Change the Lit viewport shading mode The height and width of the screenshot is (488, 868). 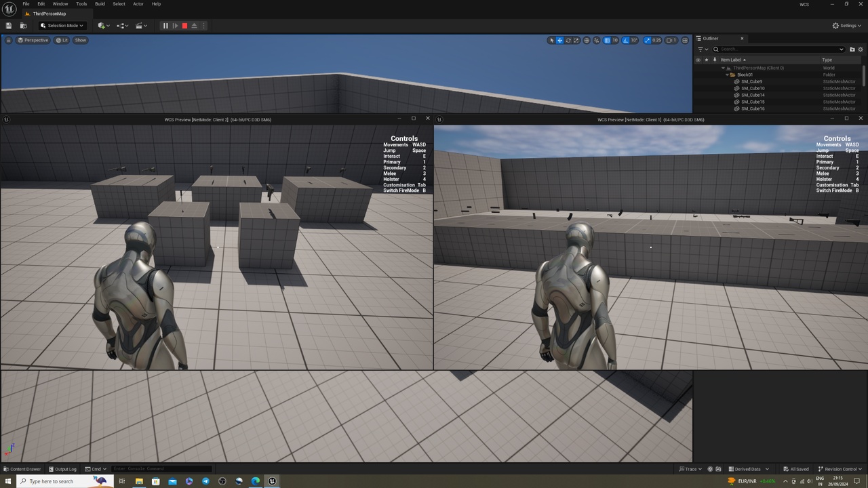pos(62,40)
